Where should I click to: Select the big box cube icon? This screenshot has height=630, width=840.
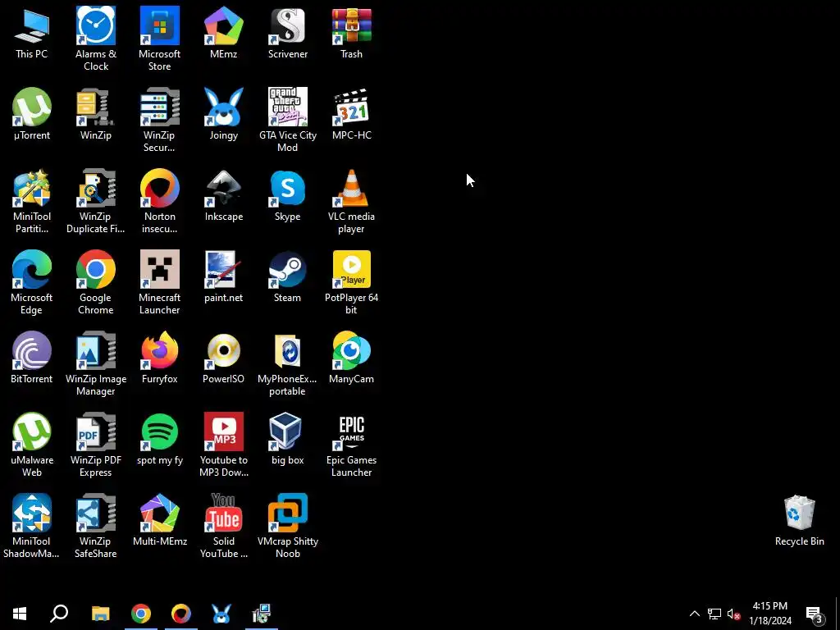tap(288, 439)
